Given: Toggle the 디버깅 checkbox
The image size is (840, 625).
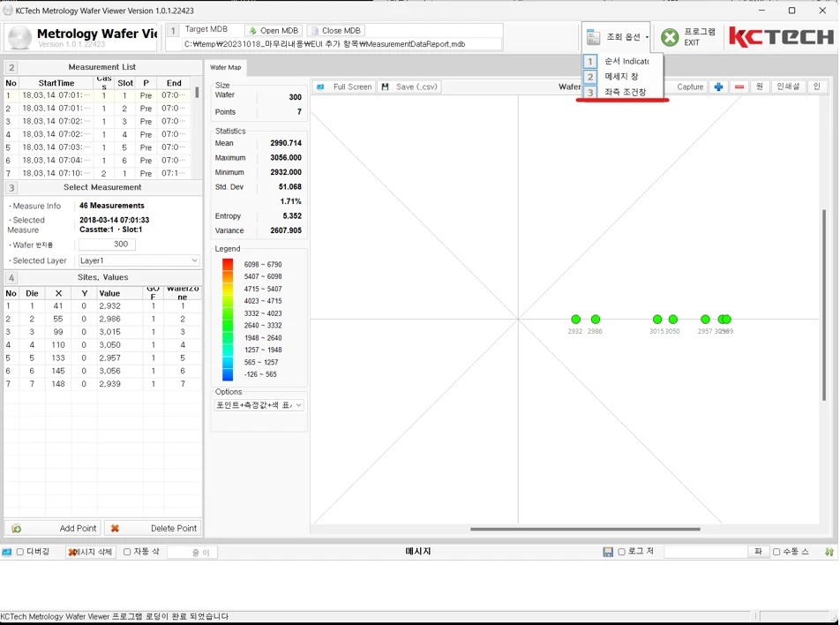Looking at the screenshot, I should point(19,552).
